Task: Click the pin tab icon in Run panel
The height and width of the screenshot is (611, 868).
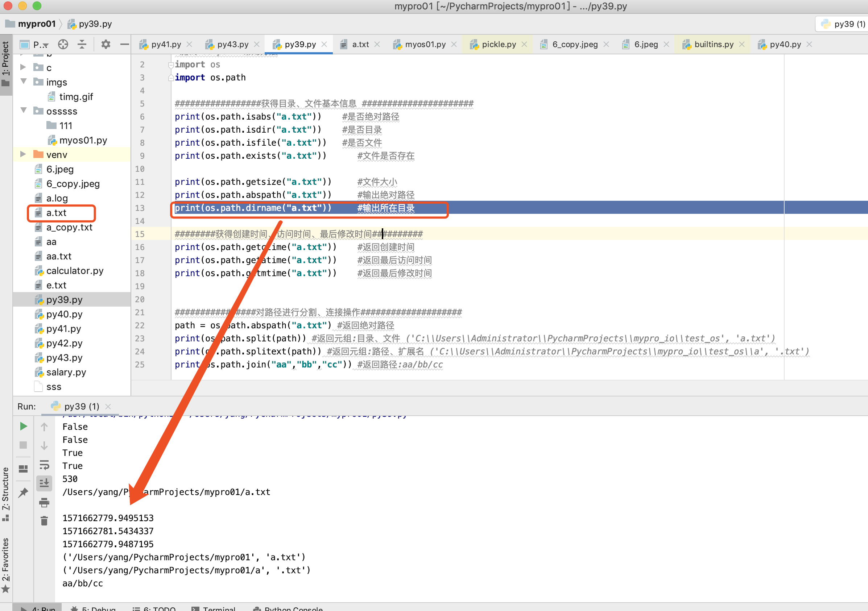Action: tap(24, 492)
